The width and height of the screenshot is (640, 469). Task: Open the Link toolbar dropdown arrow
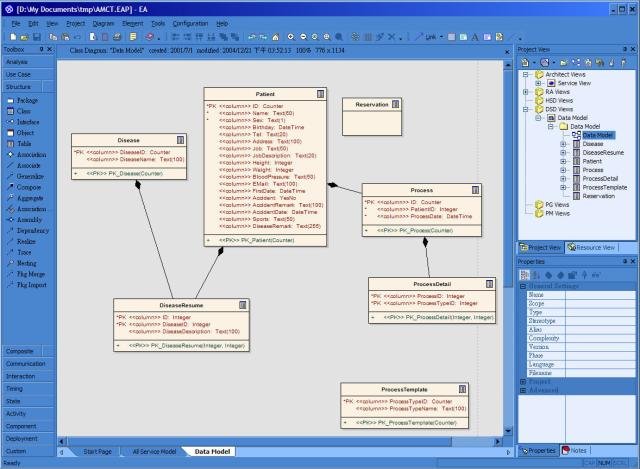click(x=442, y=37)
